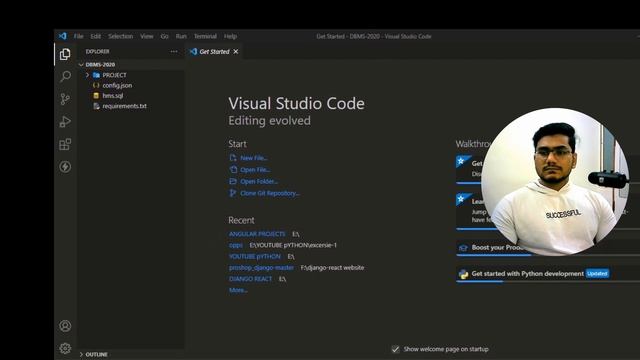Viewport: 640px width, 360px height.
Task: Click the Open Folder icon under Start
Action: (233, 181)
